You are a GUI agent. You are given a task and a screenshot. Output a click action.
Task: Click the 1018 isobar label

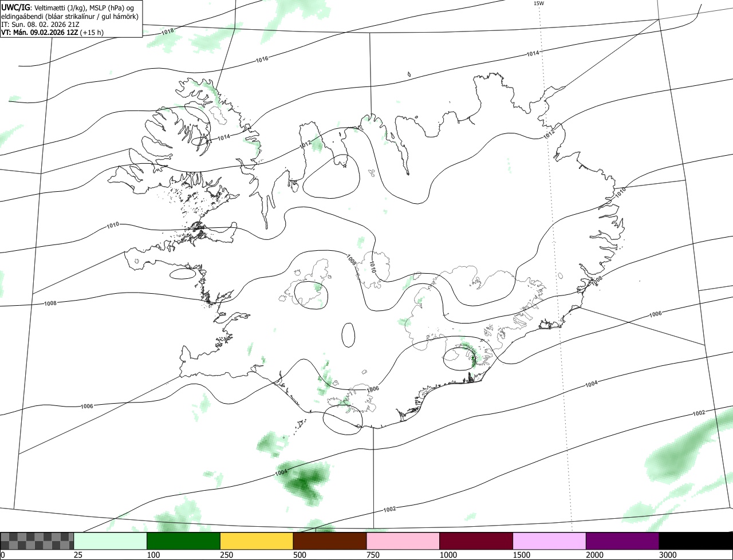[167, 31]
